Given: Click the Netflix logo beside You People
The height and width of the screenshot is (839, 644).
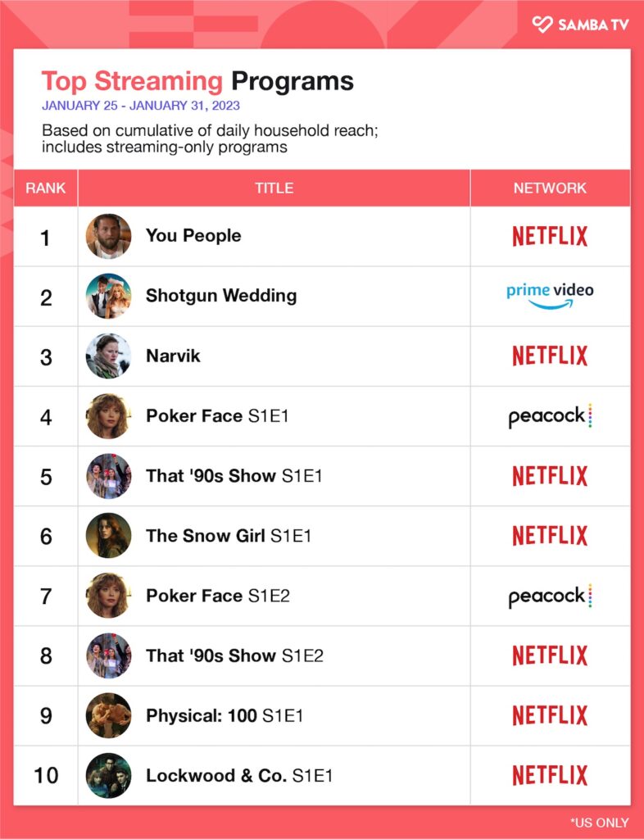Looking at the screenshot, I should [550, 236].
